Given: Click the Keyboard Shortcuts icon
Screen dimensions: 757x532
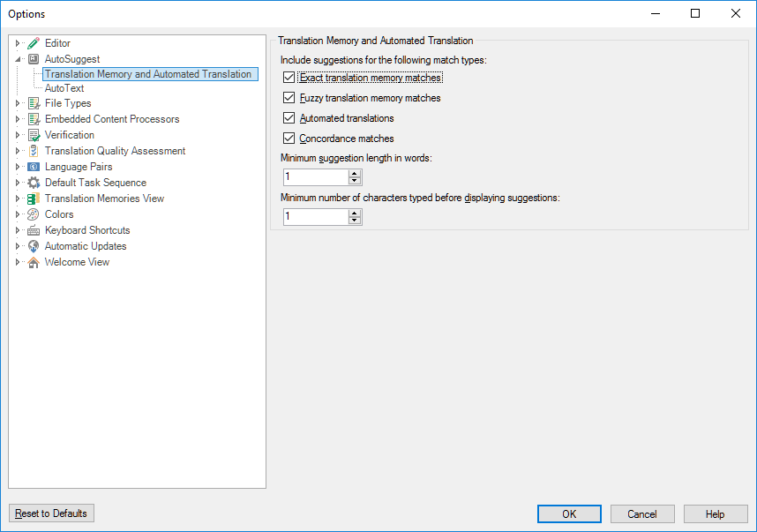Looking at the screenshot, I should pyautogui.click(x=34, y=230).
